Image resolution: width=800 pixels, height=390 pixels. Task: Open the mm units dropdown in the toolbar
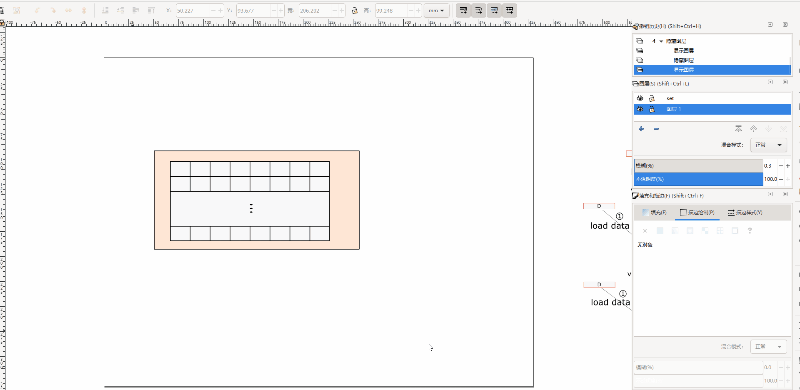436,10
